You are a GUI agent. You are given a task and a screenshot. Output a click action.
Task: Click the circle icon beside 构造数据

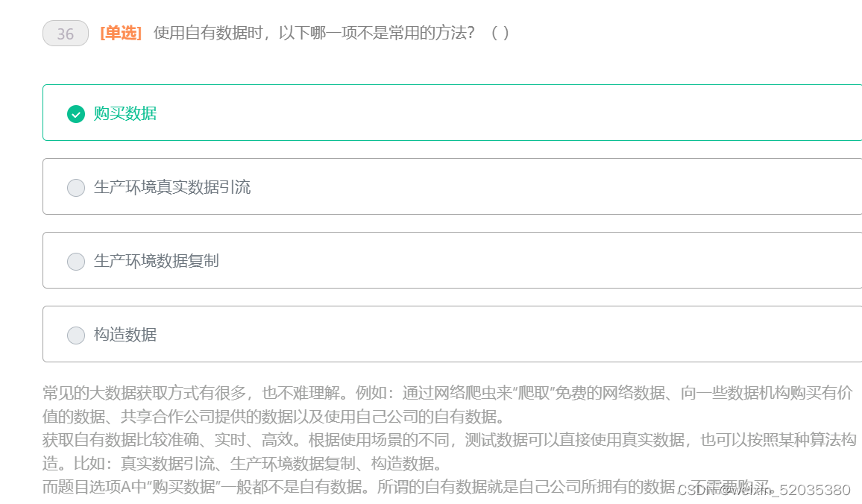click(x=75, y=335)
